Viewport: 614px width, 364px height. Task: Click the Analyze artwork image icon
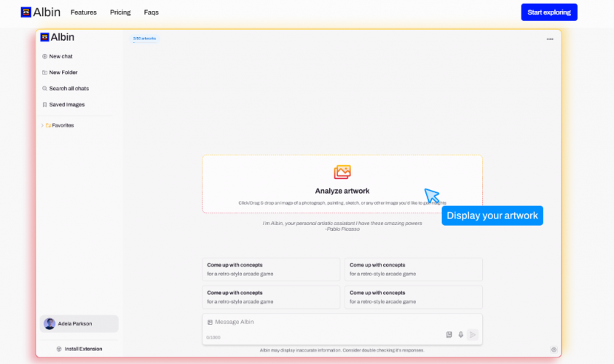(342, 172)
